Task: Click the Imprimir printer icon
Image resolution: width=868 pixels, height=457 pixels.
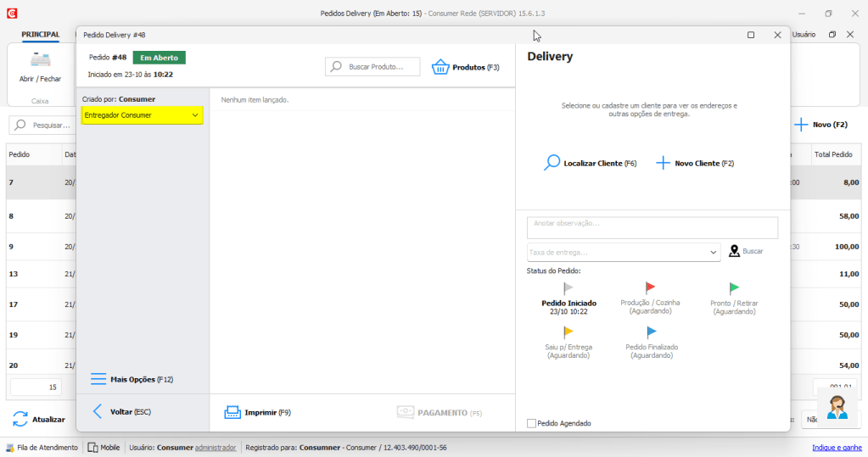Action: (x=232, y=413)
